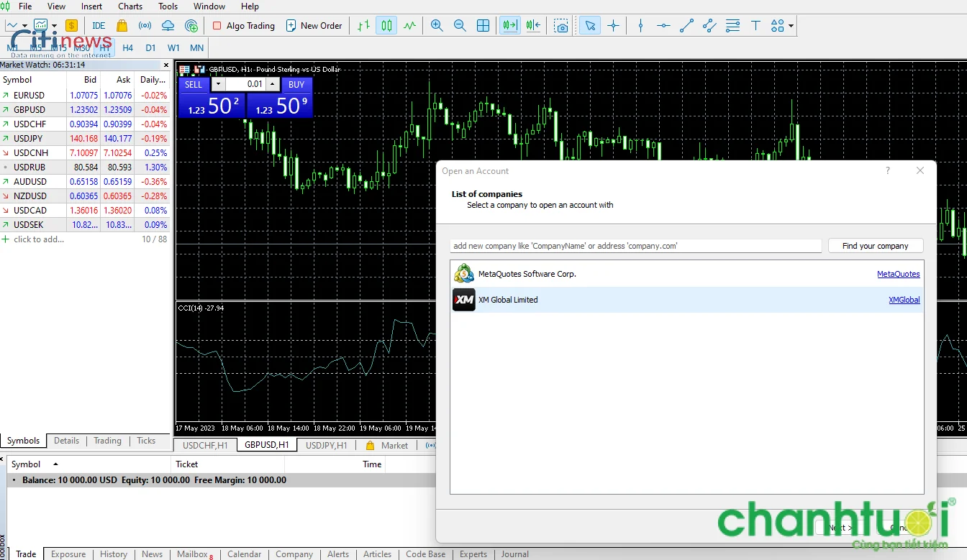The width and height of the screenshot is (967, 560).
Task: Open the VPS cloud icon
Action: click(x=168, y=26)
